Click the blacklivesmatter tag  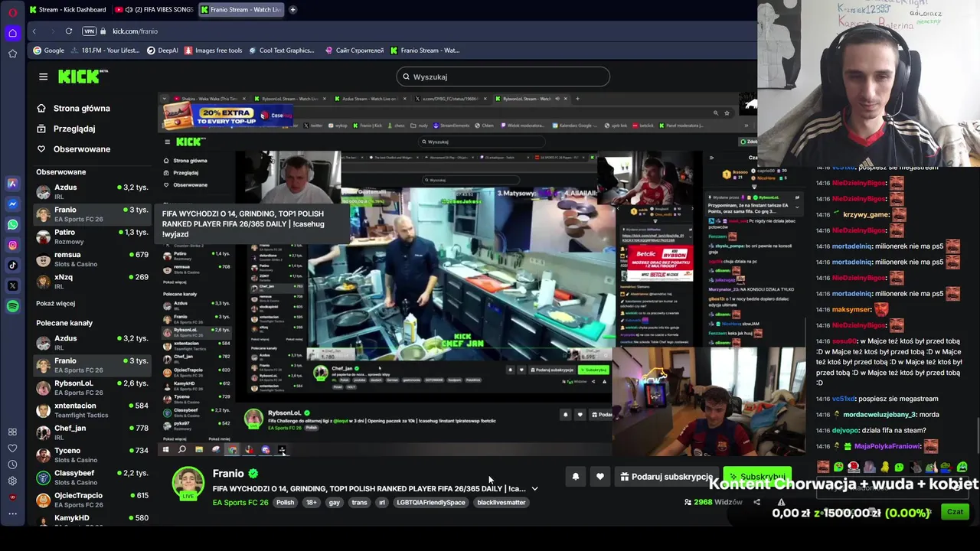(x=501, y=503)
